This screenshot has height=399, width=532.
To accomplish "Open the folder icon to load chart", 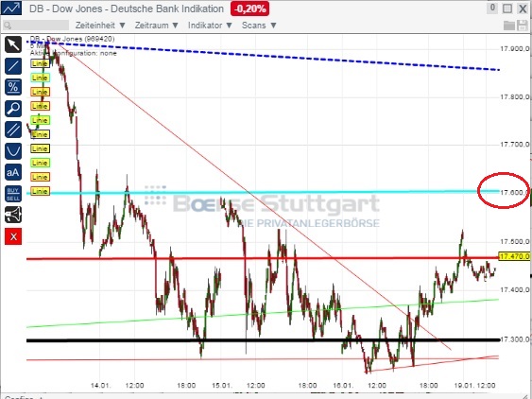I will point(509,26).
